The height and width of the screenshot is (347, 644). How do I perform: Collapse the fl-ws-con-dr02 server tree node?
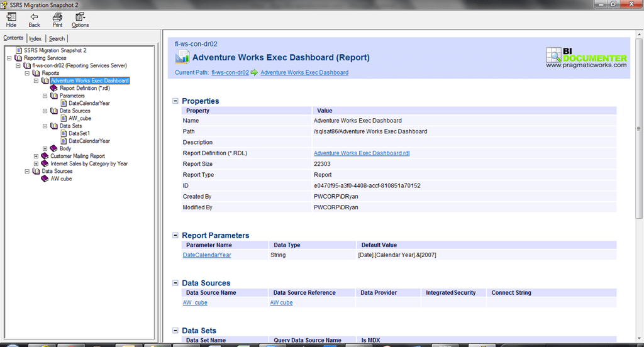(x=18, y=65)
